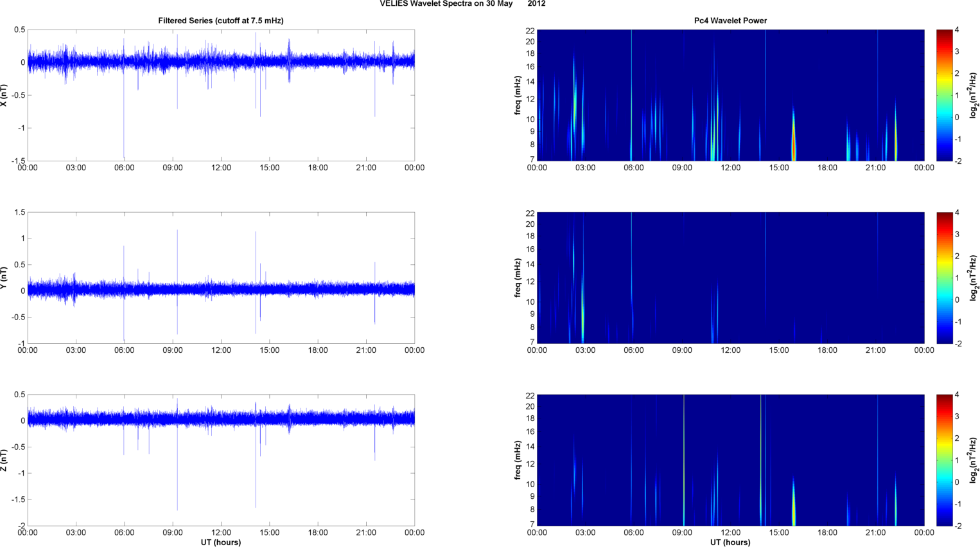Viewport: 980px width, 547px height.
Task: Click the VELIES Wavelet Spectra figure title
Action: [x=462, y=4]
